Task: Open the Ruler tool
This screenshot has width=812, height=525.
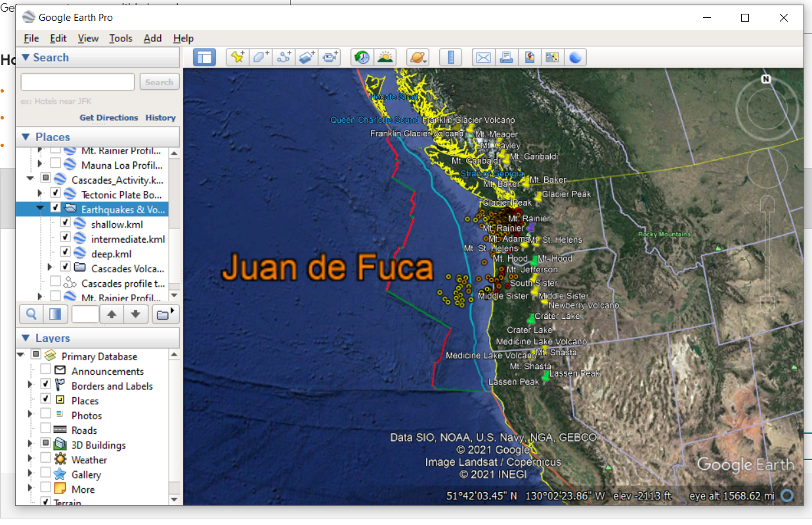Action: click(x=450, y=57)
